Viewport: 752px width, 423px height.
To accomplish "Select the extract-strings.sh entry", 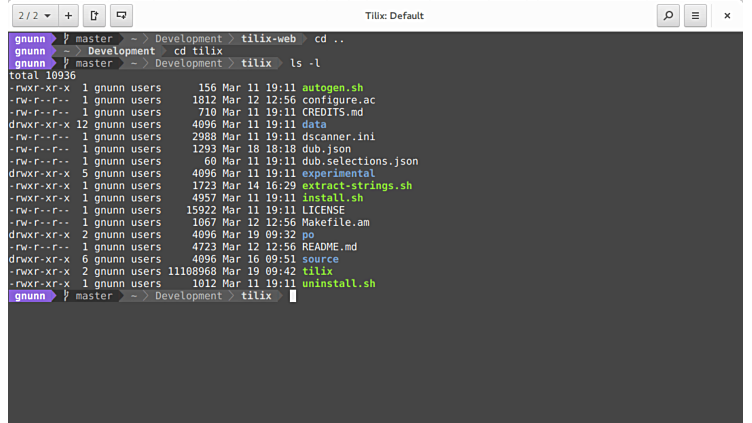I will [356, 186].
